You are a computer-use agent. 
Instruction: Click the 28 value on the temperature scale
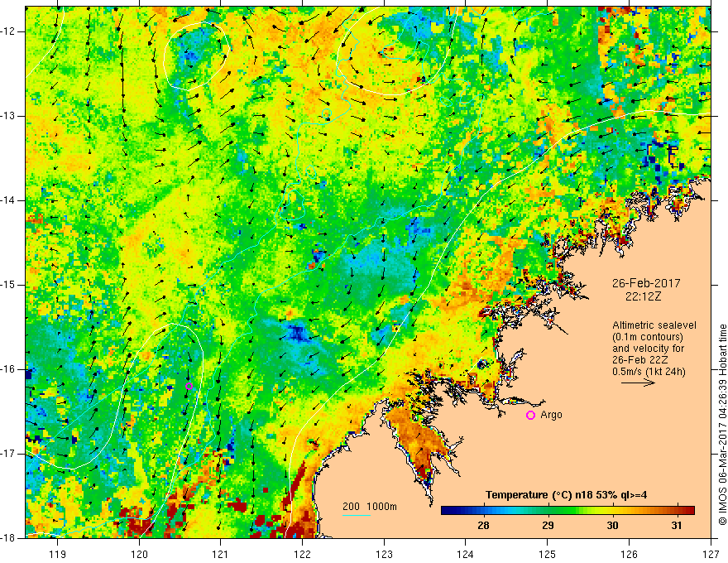point(483,526)
